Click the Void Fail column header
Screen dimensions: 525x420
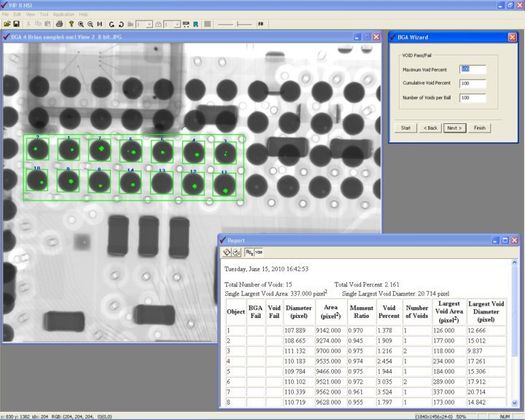coord(274,312)
